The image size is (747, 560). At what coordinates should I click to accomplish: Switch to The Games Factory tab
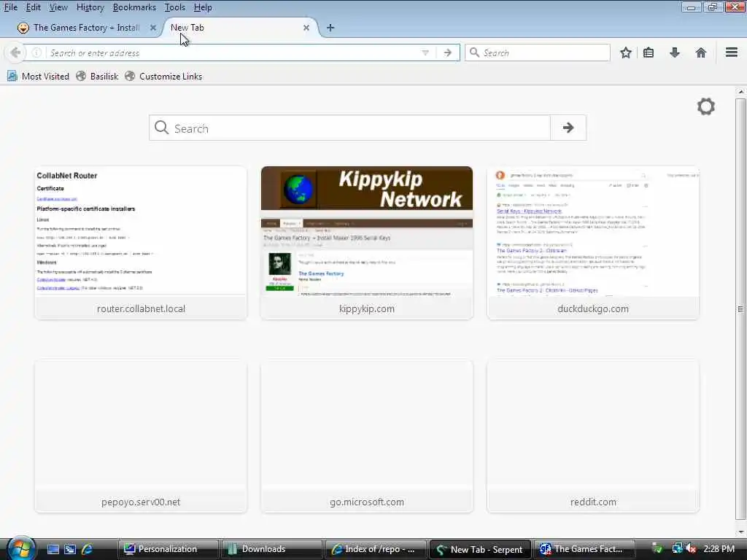[86, 28]
